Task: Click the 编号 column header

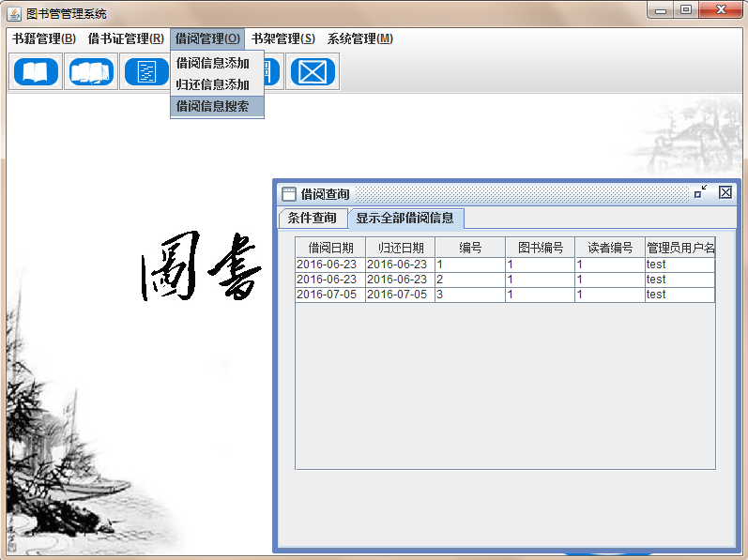Action: (x=470, y=248)
